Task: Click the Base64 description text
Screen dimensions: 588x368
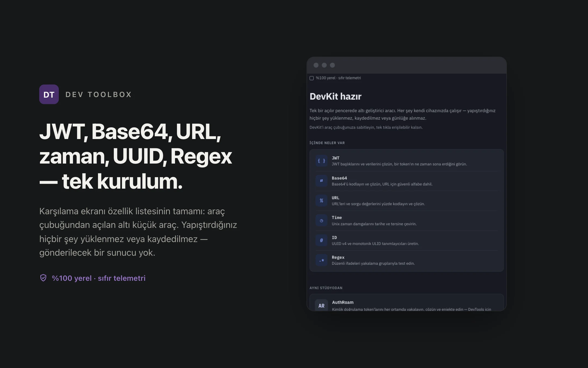Action: (x=382, y=184)
